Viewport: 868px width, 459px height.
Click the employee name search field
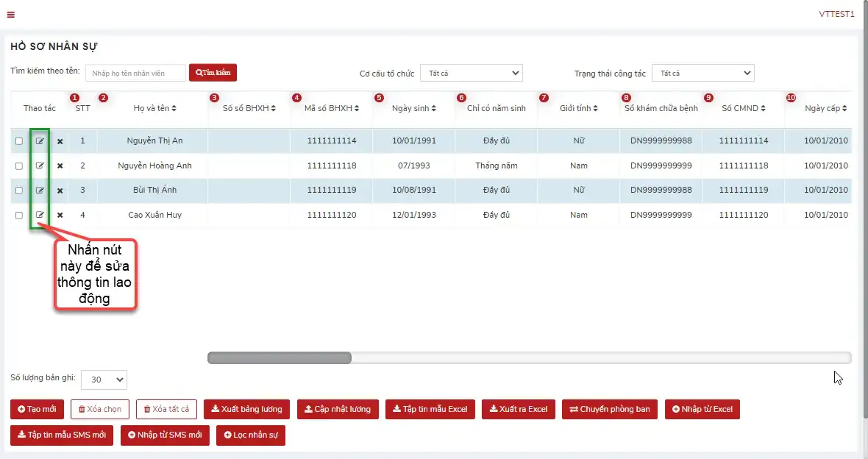click(x=135, y=73)
